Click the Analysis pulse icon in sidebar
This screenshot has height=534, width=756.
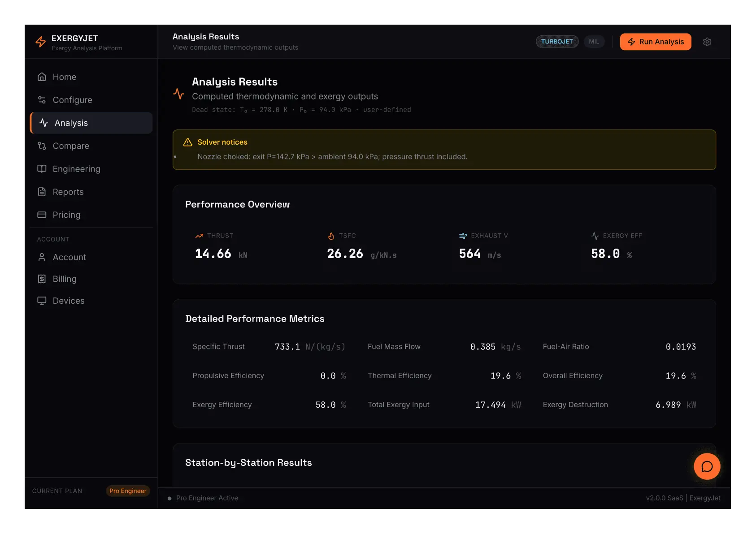[43, 123]
